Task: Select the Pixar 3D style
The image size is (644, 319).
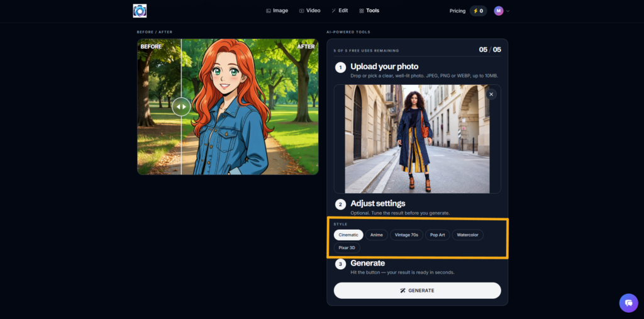Action: click(347, 248)
